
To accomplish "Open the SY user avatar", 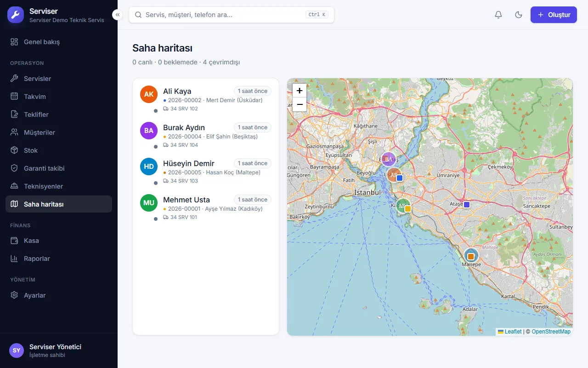I will [17, 351].
